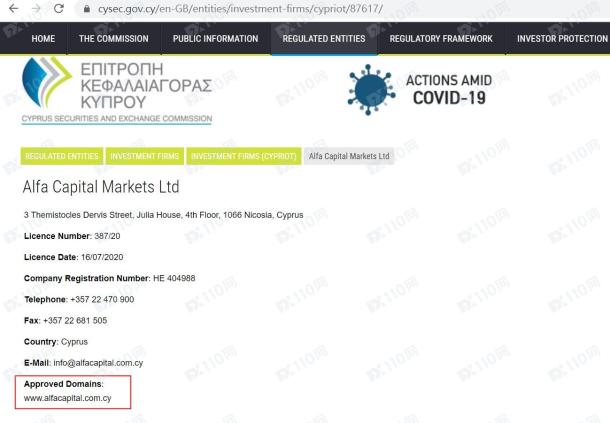This screenshot has height=423, width=610.
Task: Open REGULATORY FRAMEWORK menu
Action: pos(441,39)
